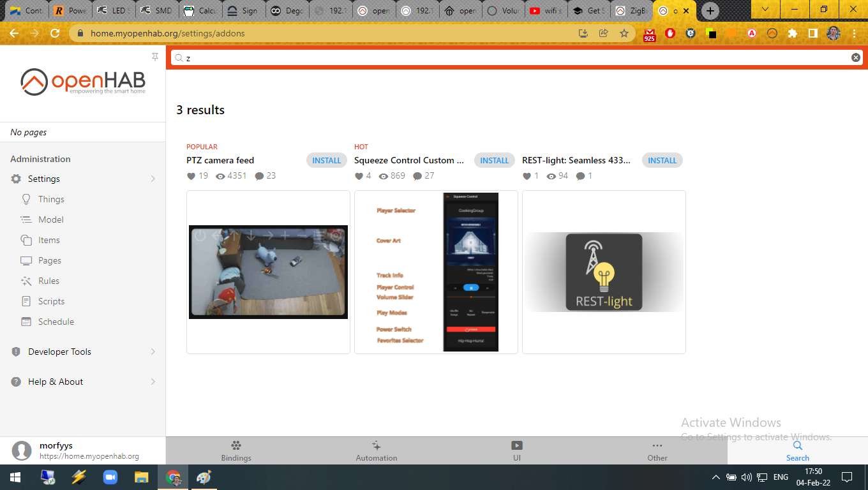The height and width of the screenshot is (490, 868).
Task: Open Paint from the taskbar
Action: coord(204,477)
